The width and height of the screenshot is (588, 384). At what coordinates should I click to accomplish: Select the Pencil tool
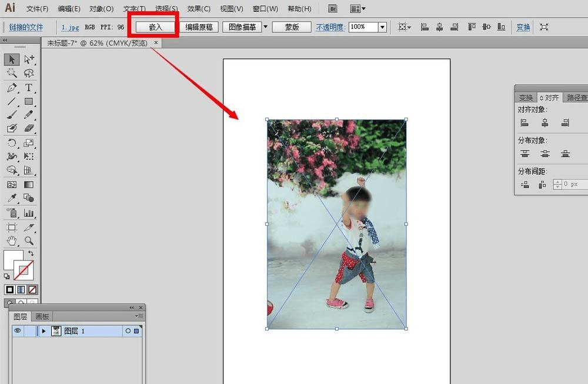click(29, 115)
